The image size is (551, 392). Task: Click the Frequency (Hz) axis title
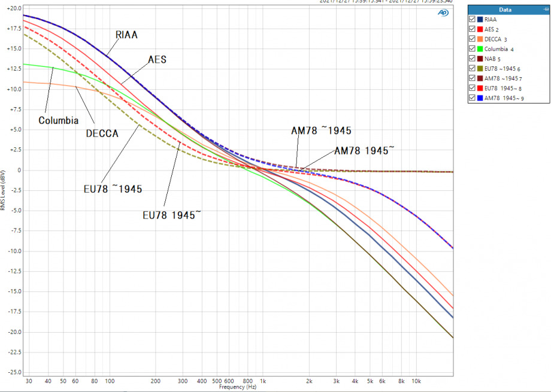click(x=238, y=387)
